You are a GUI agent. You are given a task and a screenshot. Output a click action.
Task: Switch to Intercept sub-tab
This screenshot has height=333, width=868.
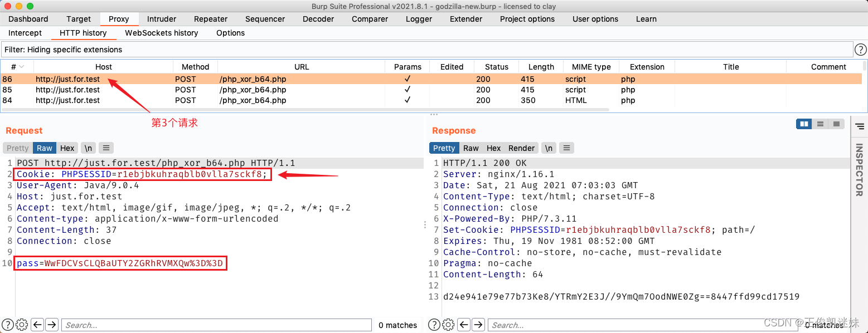[x=25, y=33]
